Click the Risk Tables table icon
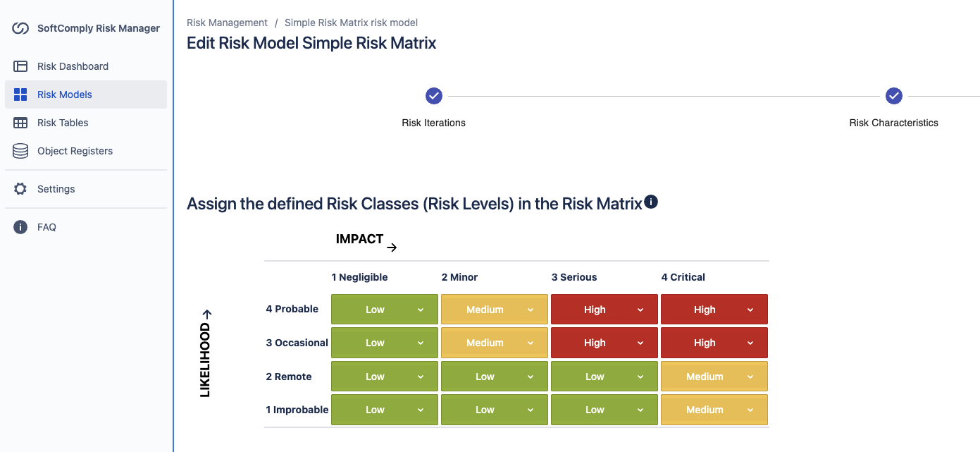Screen dimensions: 980x452 20,123
